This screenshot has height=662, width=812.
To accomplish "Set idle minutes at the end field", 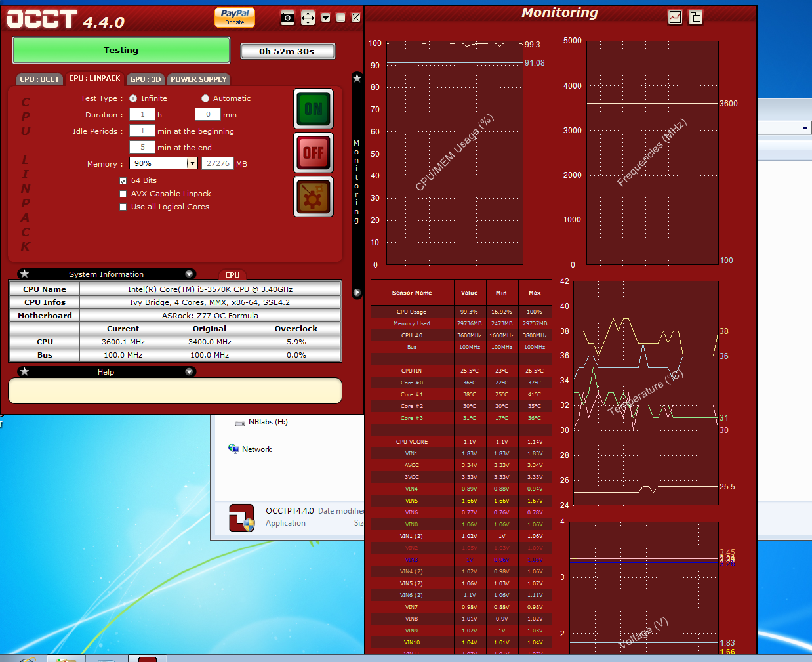I will [142, 147].
